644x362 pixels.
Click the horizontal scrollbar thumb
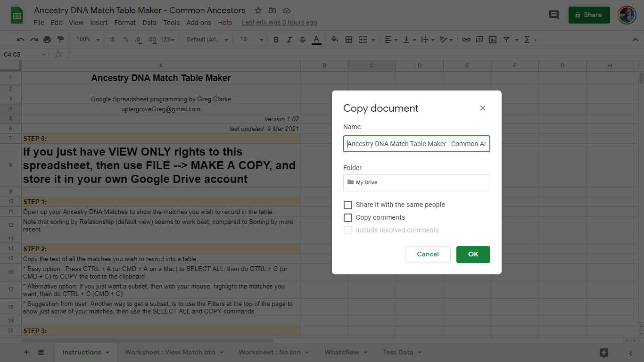148,340
